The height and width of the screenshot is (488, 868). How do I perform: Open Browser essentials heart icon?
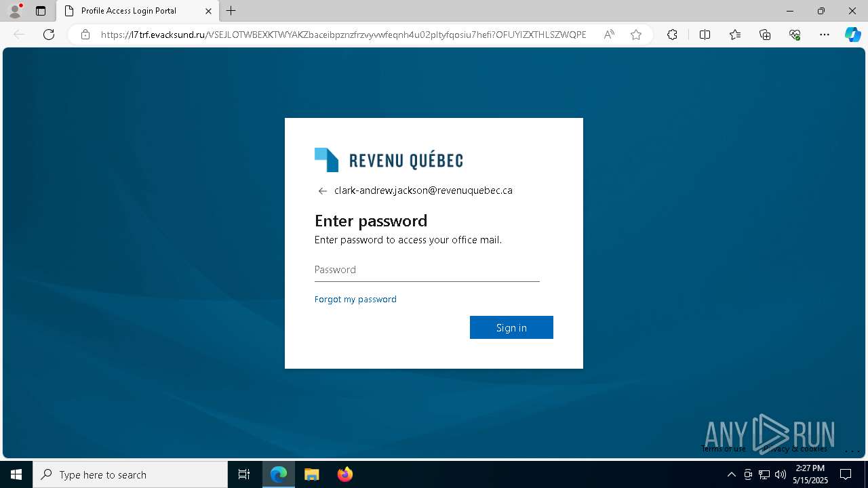click(x=795, y=35)
